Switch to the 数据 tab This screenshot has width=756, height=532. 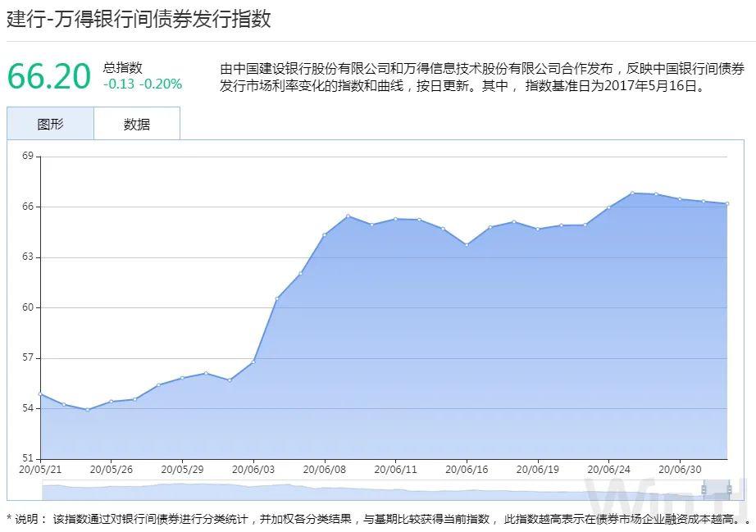point(137,124)
